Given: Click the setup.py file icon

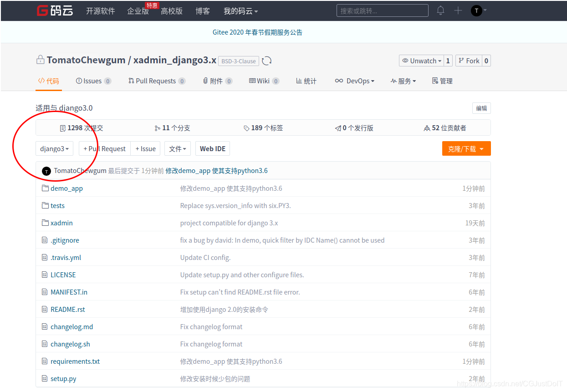Looking at the screenshot, I should tap(45, 378).
